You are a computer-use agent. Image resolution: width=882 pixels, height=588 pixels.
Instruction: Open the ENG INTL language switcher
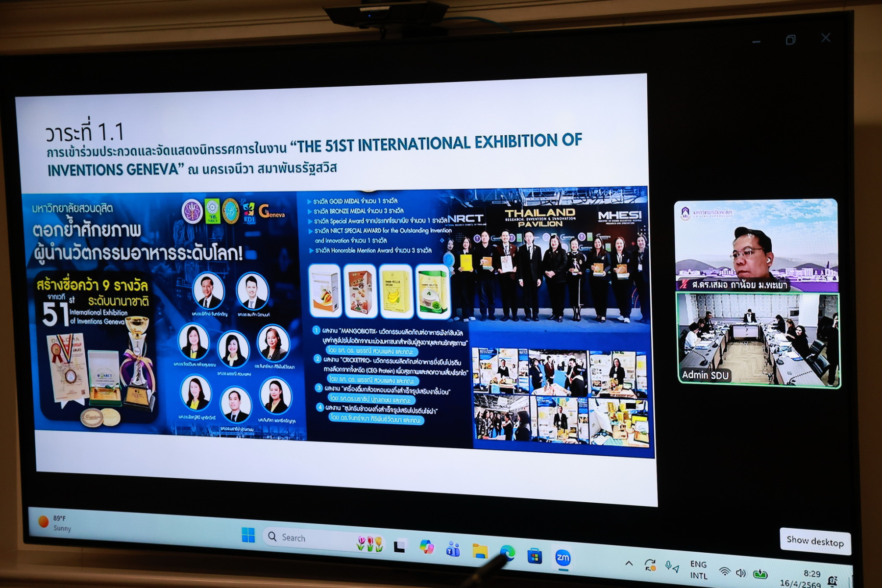(x=699, y=570)
